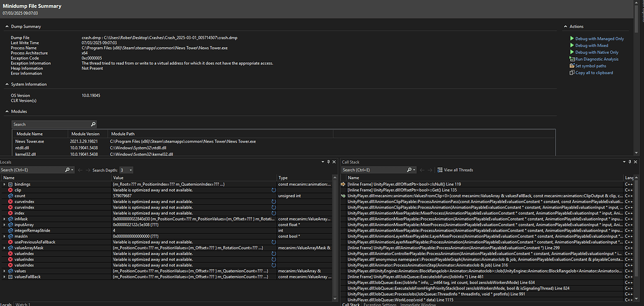Click the error icon beside usePreviousAsFallback
644x306 pixels.
point(11,242)
